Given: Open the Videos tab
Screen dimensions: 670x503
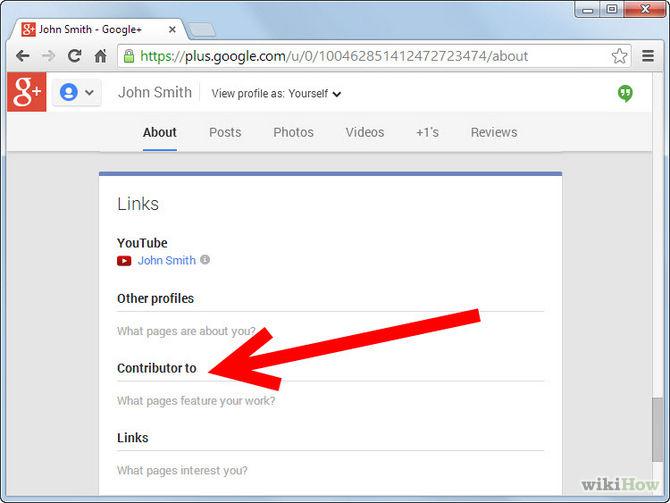Looking at the screenshot, I should pos(365,132).
